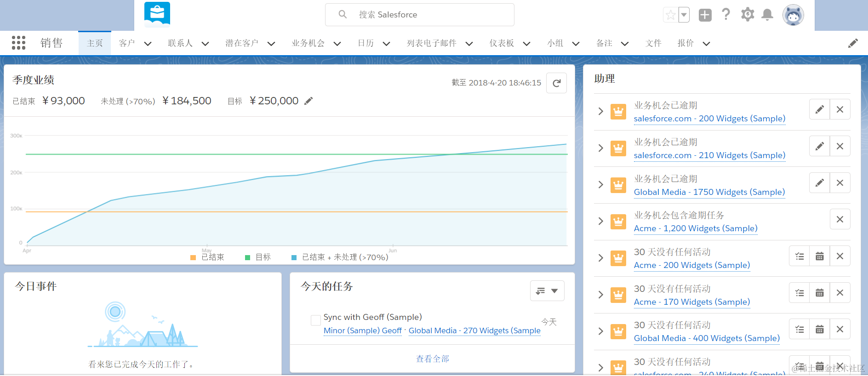Focus the 搜索 Salesforce search field
This screenshot has height=376, width=868.
[420, 15]
